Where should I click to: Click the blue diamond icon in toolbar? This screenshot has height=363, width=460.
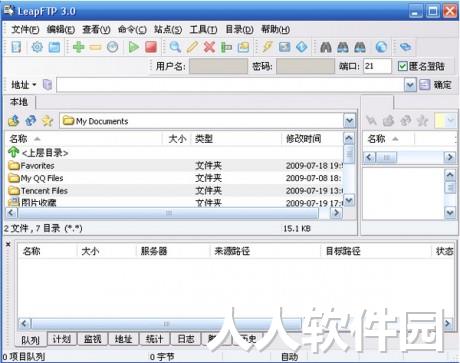[x=302, y=47]
